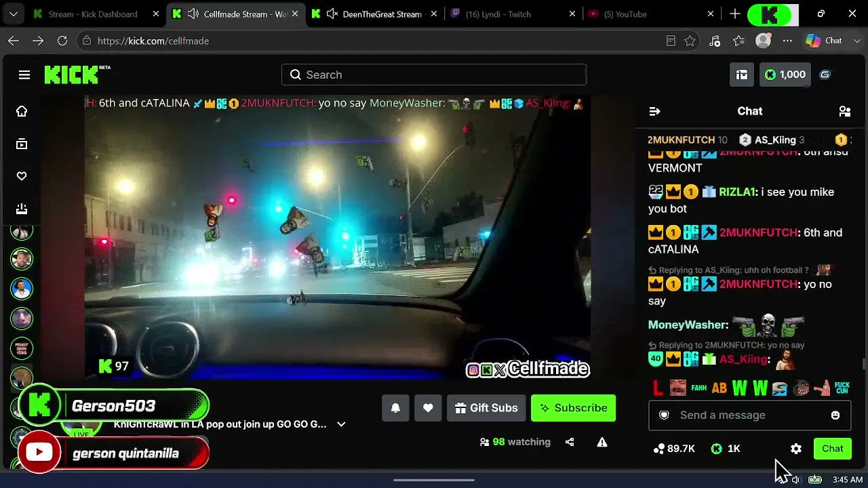The width and height of the screenshot is (868, 488).
Task: Click the browser address bar URL
Action: [153, 41]
